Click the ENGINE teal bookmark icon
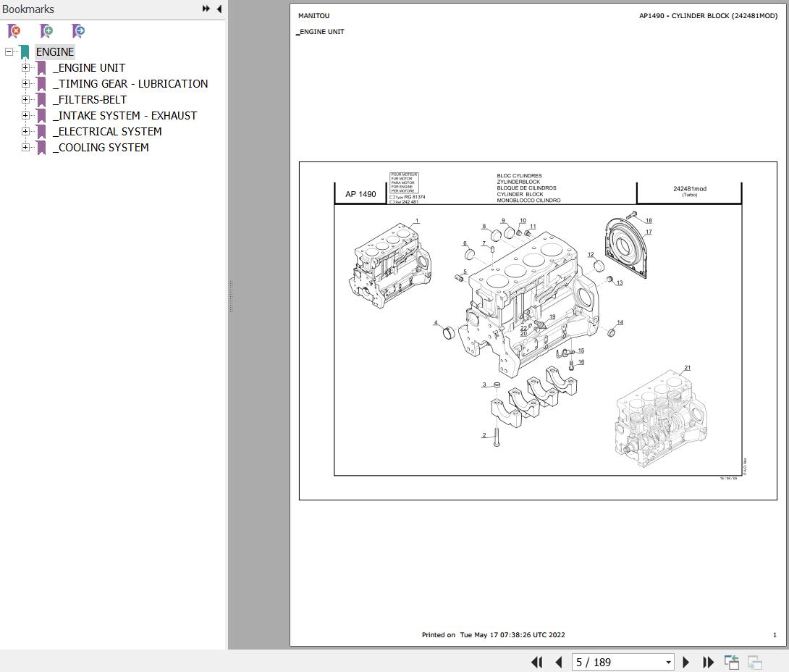 [25, 52]
